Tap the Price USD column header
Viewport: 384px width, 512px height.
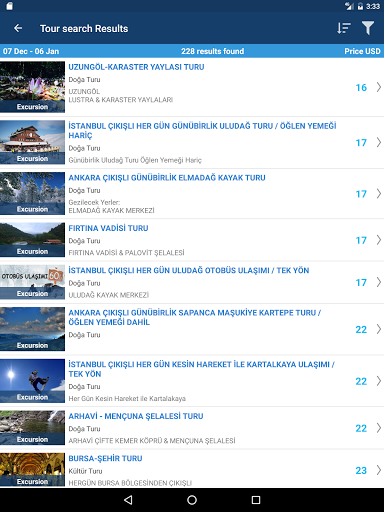point(362,51)
